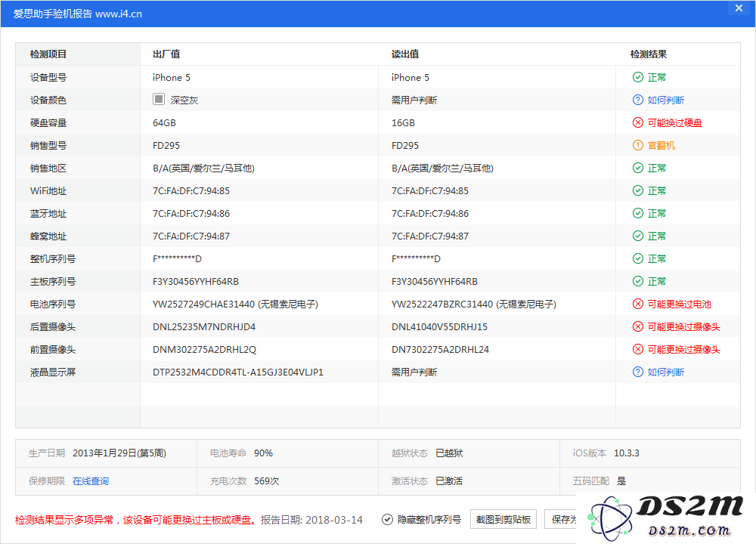Click read Bluetooth address 7C:FA:DF:C7:94:86

coord(430,214)
